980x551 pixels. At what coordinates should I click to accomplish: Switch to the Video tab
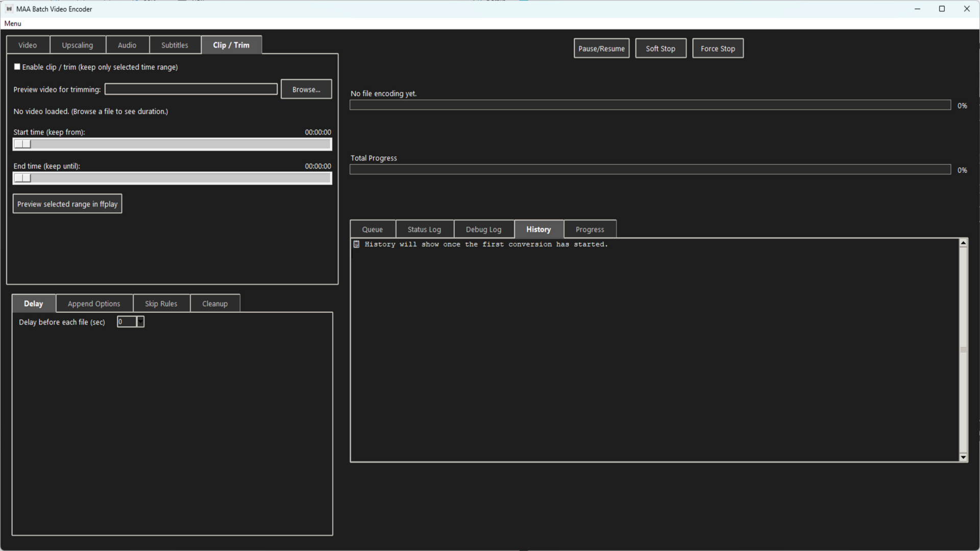pyautogui.click(x=28, y=45)
